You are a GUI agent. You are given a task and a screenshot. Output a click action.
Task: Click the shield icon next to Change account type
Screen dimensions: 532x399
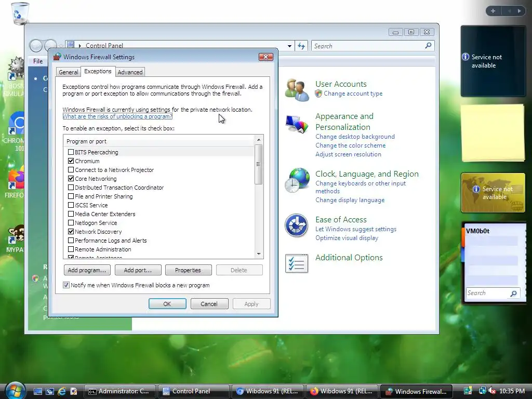click(318, 94)
